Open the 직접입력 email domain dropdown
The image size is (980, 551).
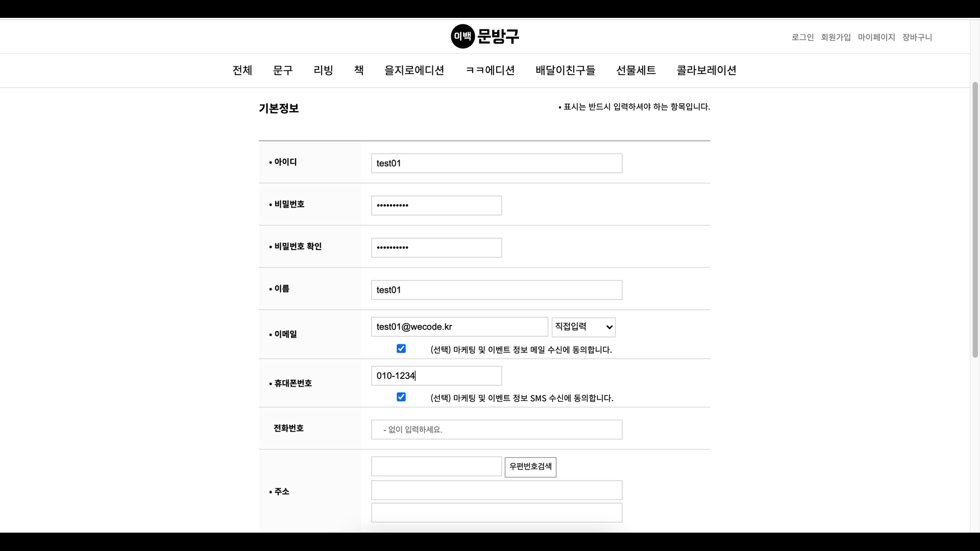click(x=583, y=327)
